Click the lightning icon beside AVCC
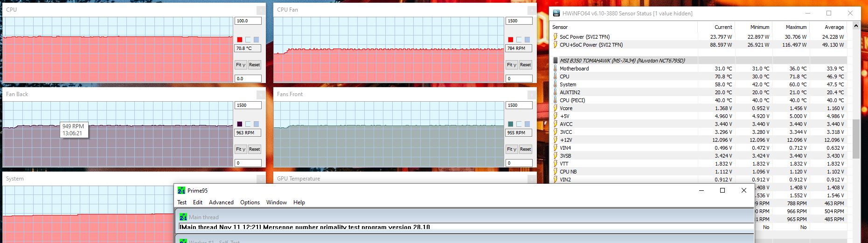The width and height of the screenshot is (868, 243). [x=555, y=124]
